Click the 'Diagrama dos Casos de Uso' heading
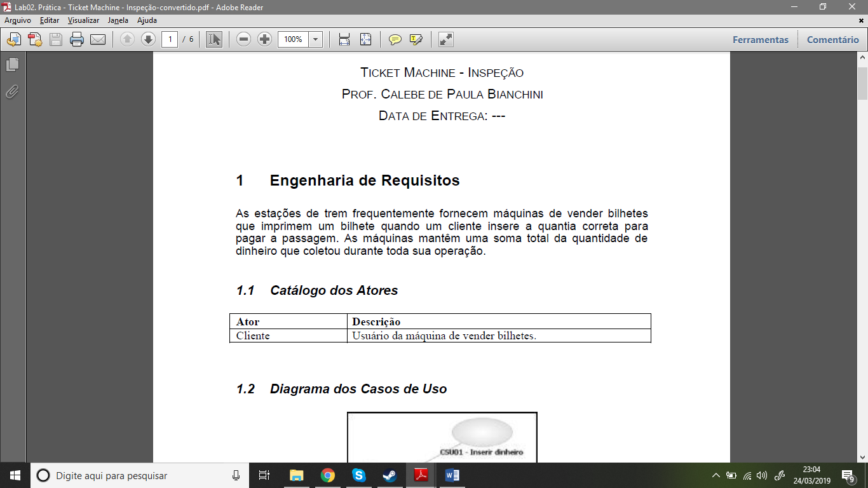Image resolution: width=868 pixels, height=488 pixels. 358,389
